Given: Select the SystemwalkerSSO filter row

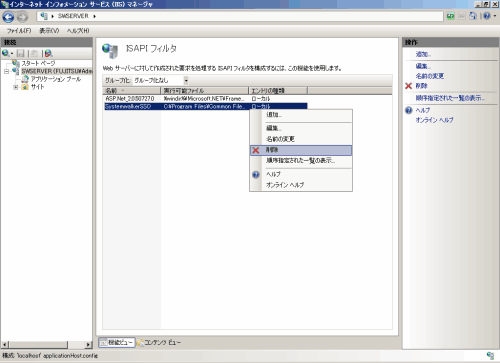Looking at the screenshot, I should coord(205,106).
